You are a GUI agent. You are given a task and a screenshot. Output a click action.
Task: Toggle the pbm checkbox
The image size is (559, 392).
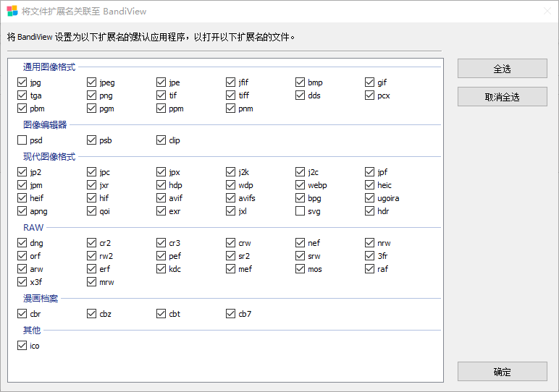pyautogui.click(x=22, y=108)
